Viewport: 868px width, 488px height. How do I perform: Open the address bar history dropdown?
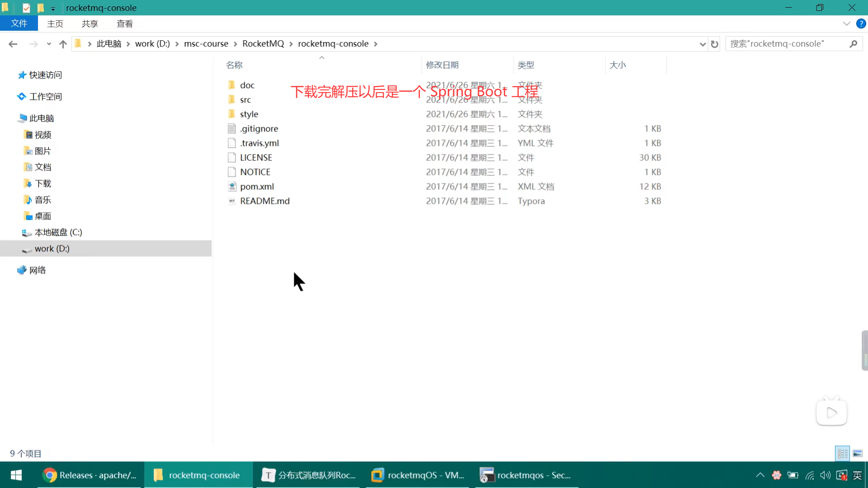[702, 44]
